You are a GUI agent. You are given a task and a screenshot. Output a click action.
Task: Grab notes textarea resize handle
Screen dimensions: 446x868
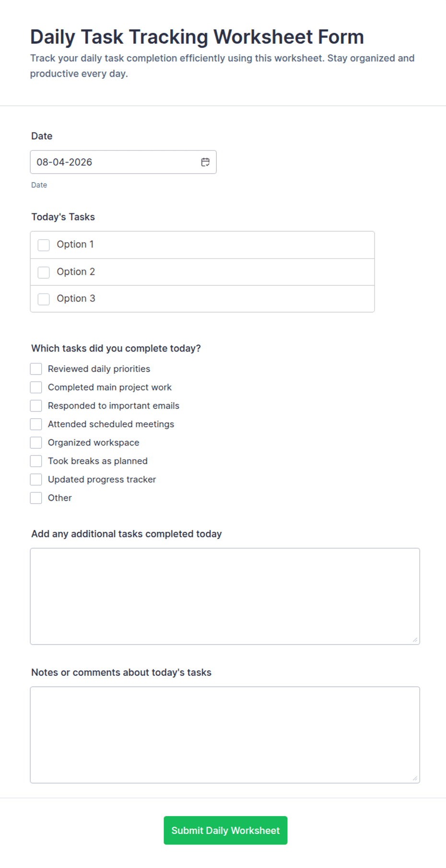(415, 778)
